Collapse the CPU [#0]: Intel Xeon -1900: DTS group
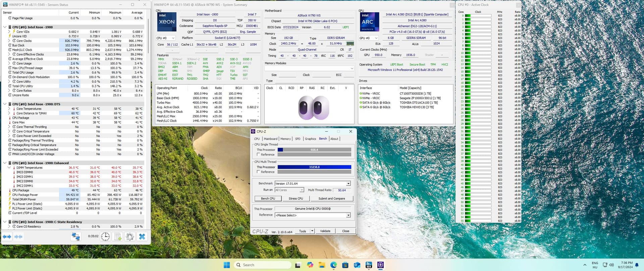 5,104
